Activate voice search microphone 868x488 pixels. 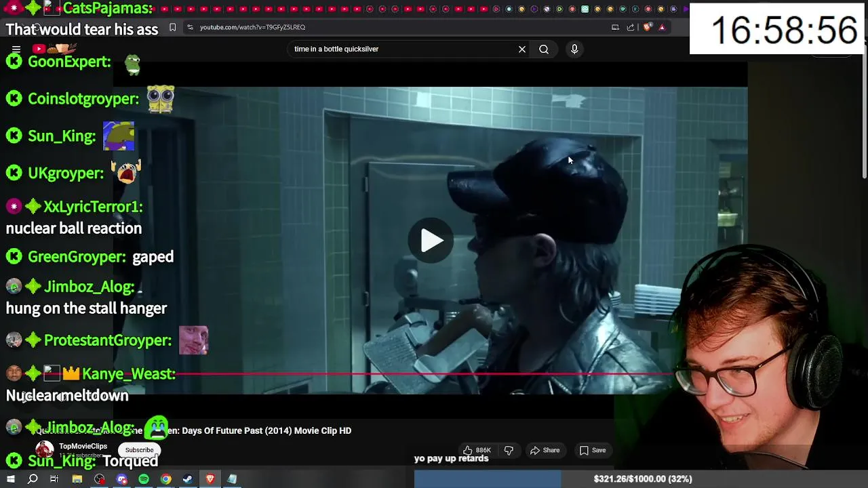(x=574, y=49)
